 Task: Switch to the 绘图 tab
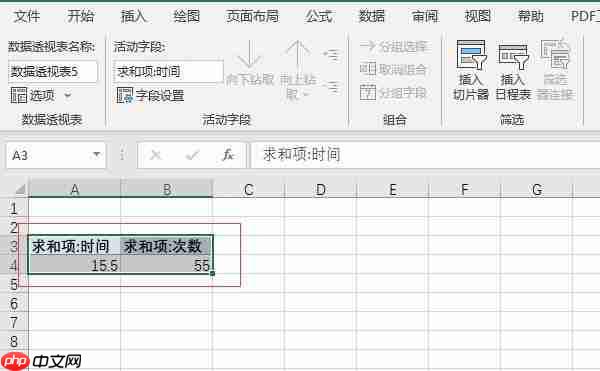186,16
